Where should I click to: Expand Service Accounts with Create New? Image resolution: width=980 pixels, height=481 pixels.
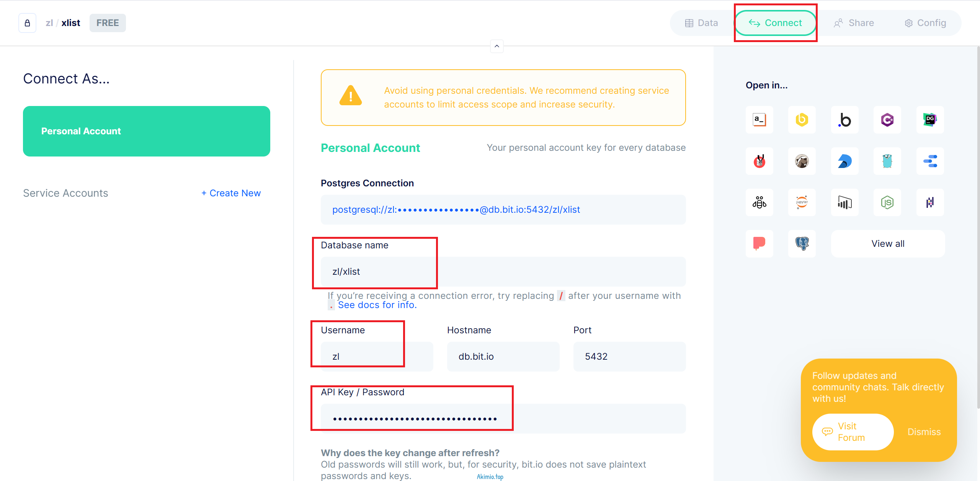click(x=230, y=193)
